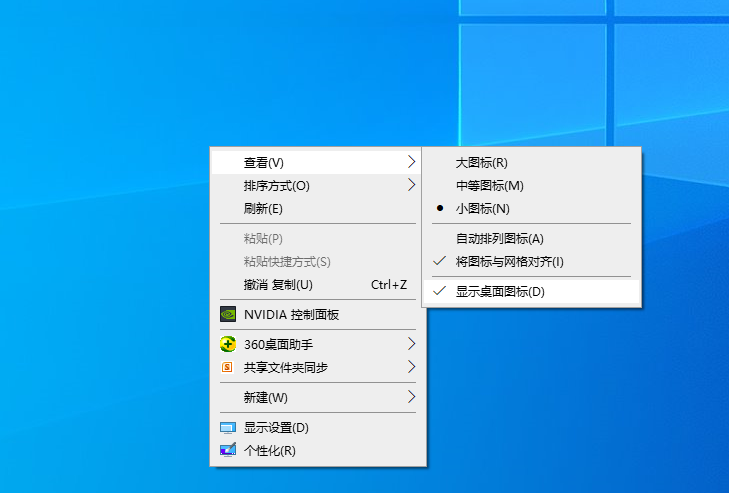Screen dimensions: 729x493
Task: Open the 查看(V) menu entry
Action: pyautogui.click(x=316, y=162)
